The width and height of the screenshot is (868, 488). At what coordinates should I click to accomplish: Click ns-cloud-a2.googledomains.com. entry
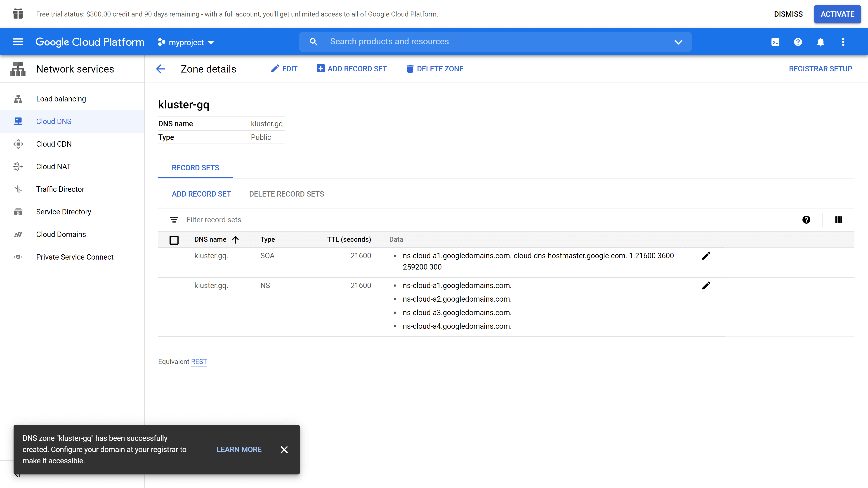coord(457,299)
